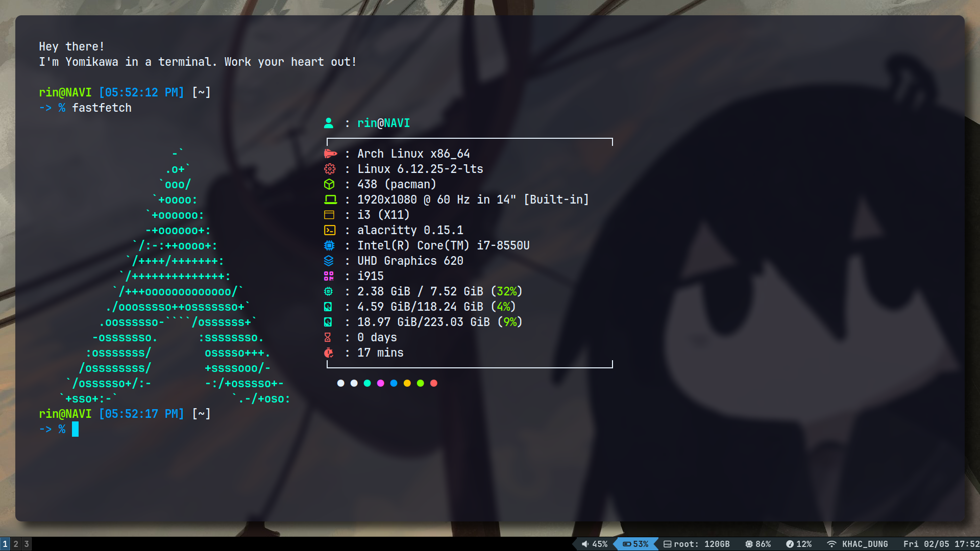Click the 'UHD Graphics 620' text
Viewport: 980px width, 551px height.
click(410, 261)
